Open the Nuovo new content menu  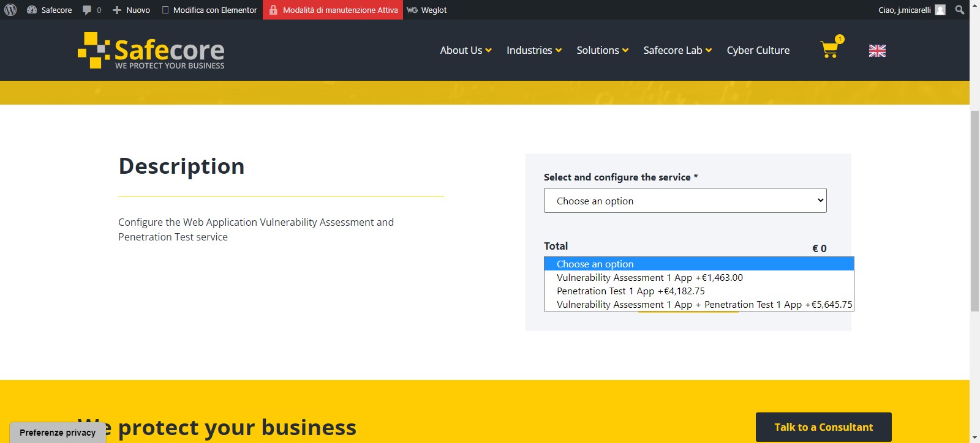coord(131,10)
